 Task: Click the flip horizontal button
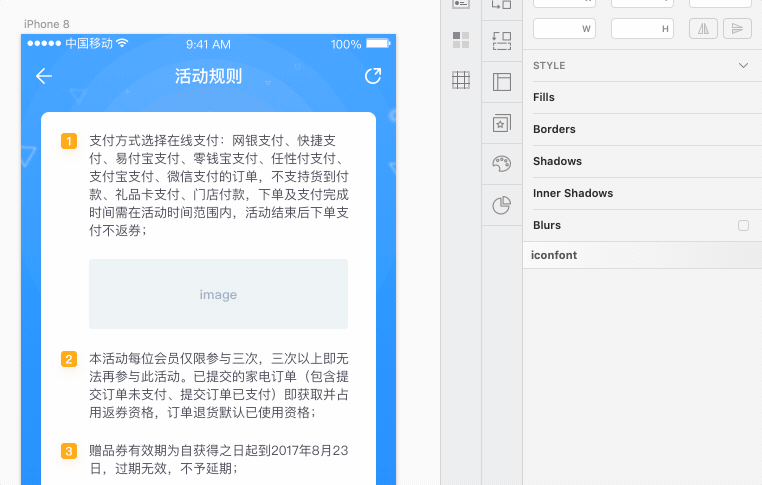coord(703,29)
